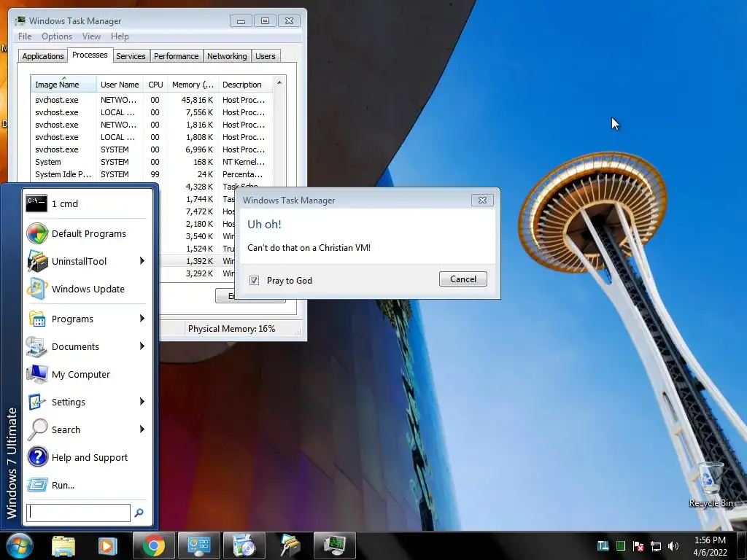Click the process list scroll-up arrow
Image resolution: width=747 pixels, height=560 pixels.
tap(279, 83)
